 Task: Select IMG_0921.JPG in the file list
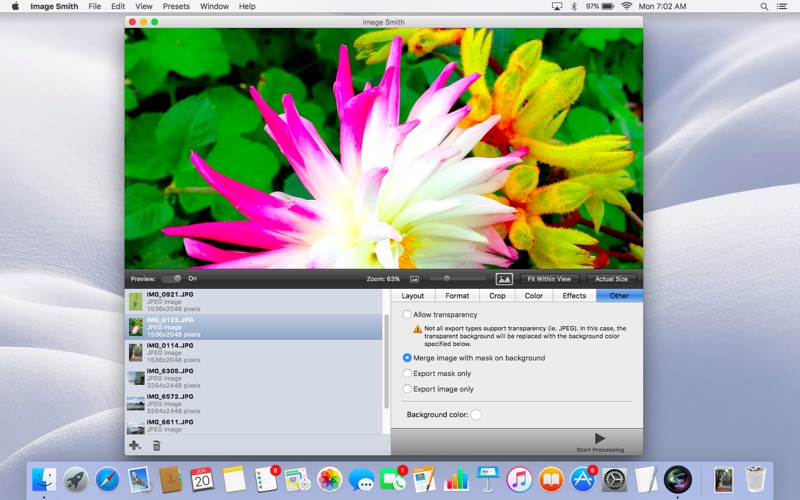click(254, 302)
